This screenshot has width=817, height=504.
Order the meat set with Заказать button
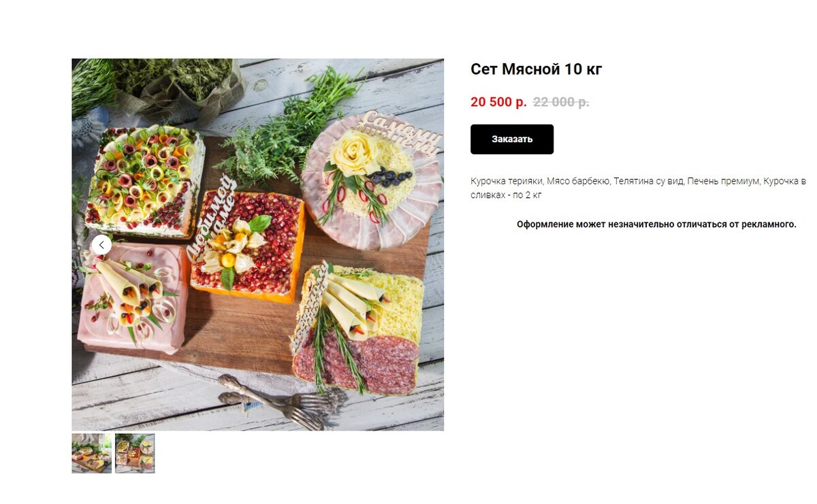(x=512, y=139)
